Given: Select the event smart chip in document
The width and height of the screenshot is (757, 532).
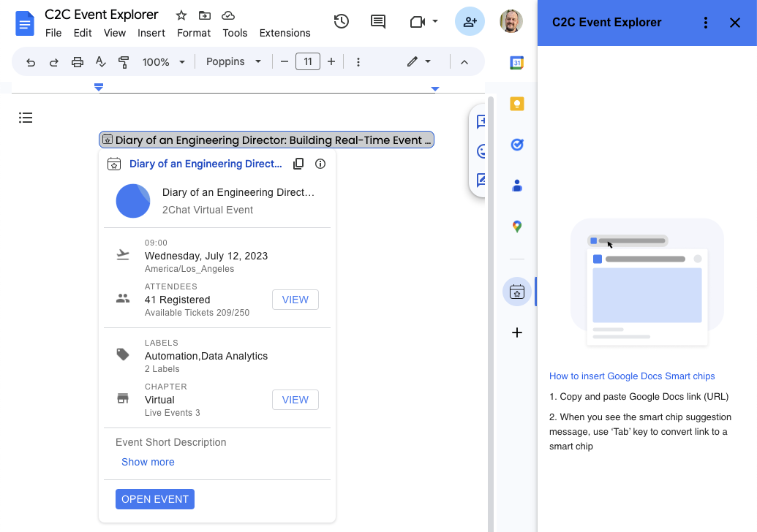Looking at the screenshot, I should click(266, 140).
